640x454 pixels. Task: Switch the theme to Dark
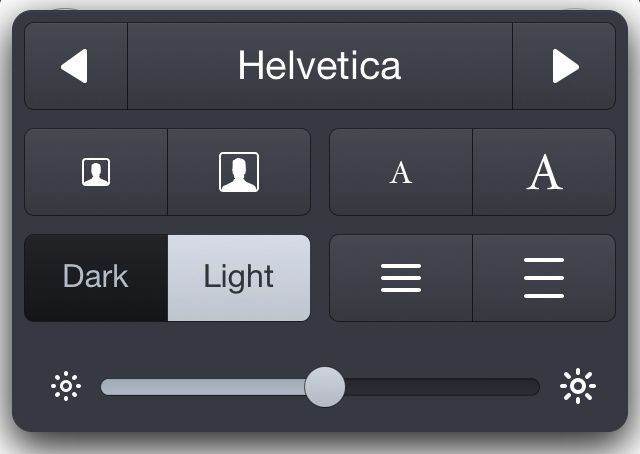click(96, 277)
